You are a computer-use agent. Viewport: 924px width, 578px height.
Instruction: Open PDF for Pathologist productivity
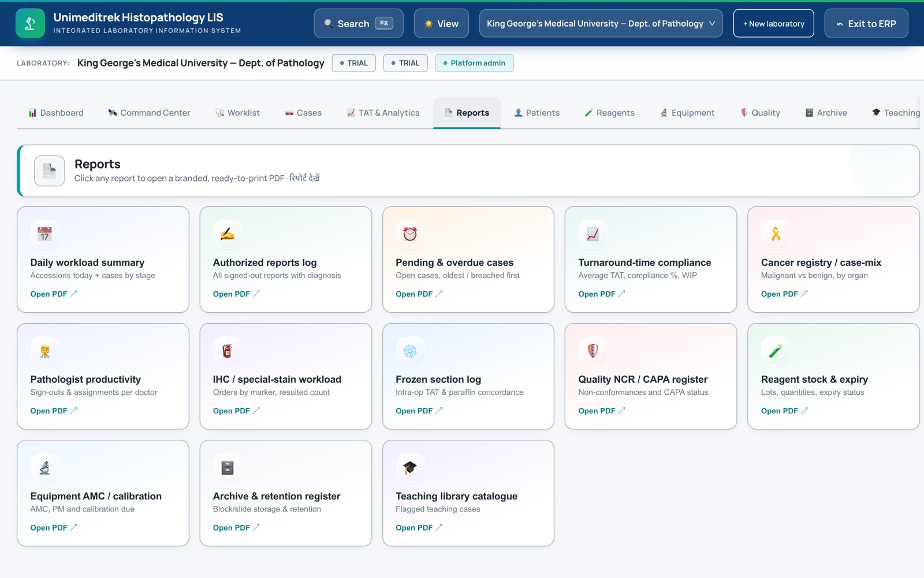[x=54, y=411]
